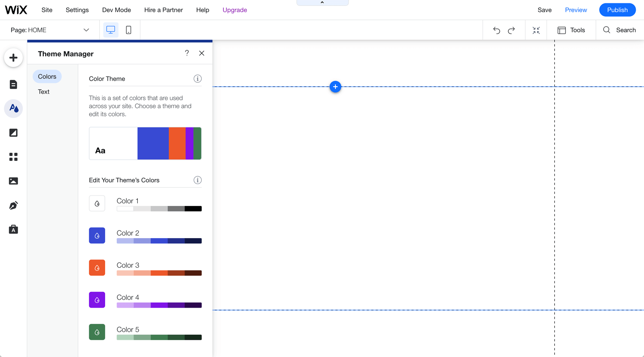The width and height of the screenshot is (644, 357).
Task: Click the Publish button
Action: pyautogui.click(x=617, y=10)
